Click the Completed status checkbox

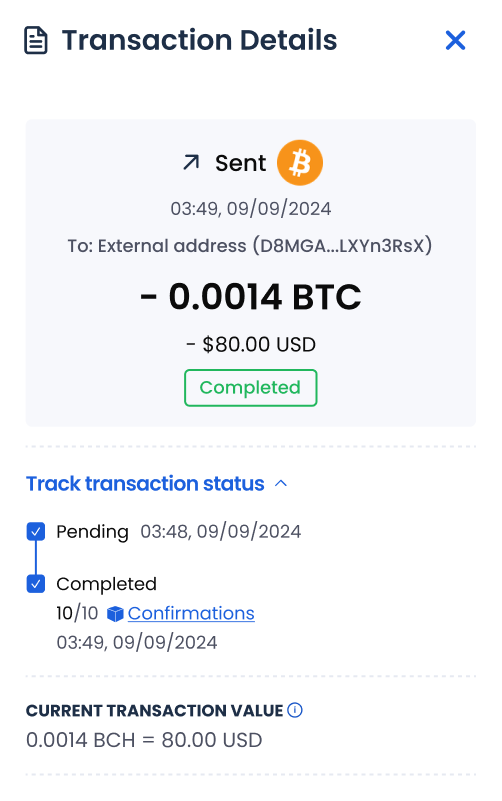(x=36, y=583)
